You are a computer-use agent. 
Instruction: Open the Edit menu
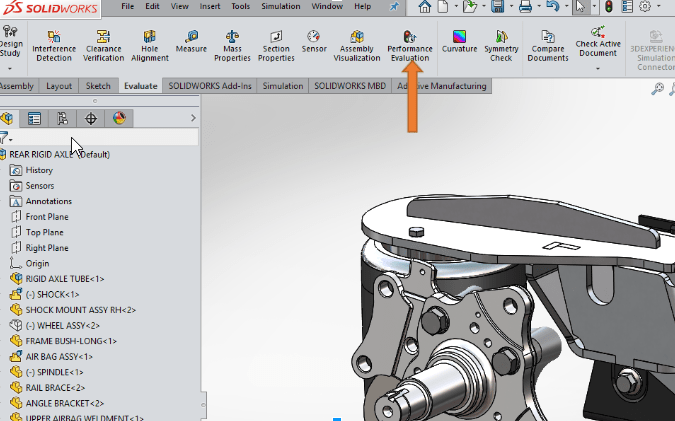(152, 6)
